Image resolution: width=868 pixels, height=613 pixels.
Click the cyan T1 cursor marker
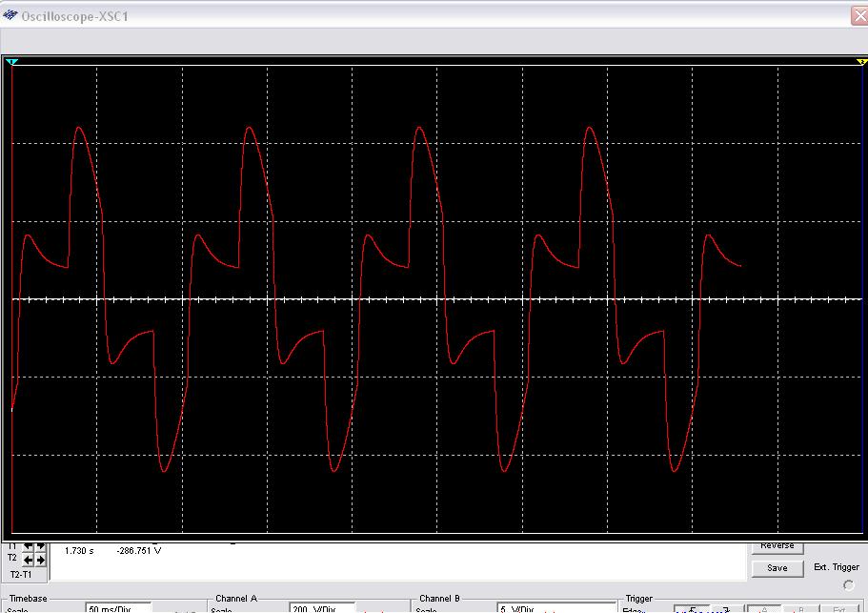(x=11, y=62)
